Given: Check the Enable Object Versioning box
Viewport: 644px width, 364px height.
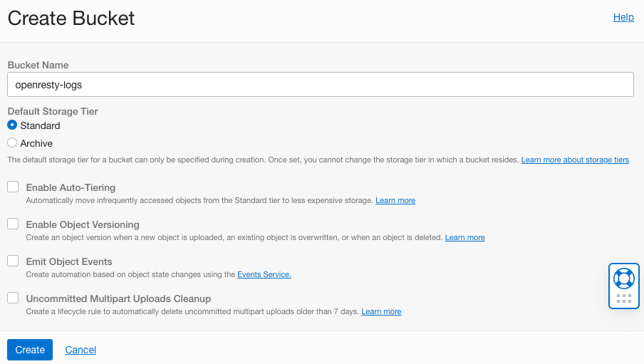Looking at the screenshot, I should [13, 224].
